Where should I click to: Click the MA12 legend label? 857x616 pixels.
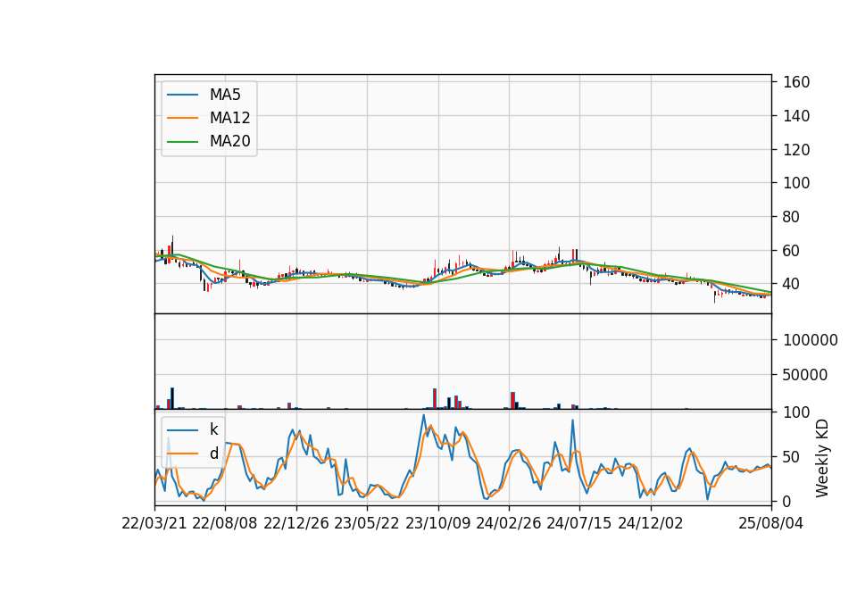click(229, 118)
